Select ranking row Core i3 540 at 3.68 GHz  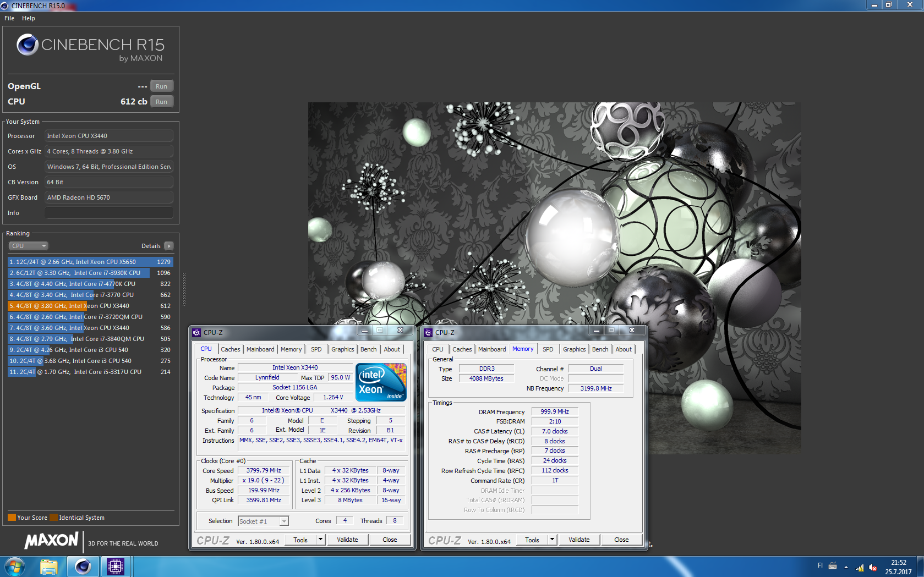[x=90, y=361]
